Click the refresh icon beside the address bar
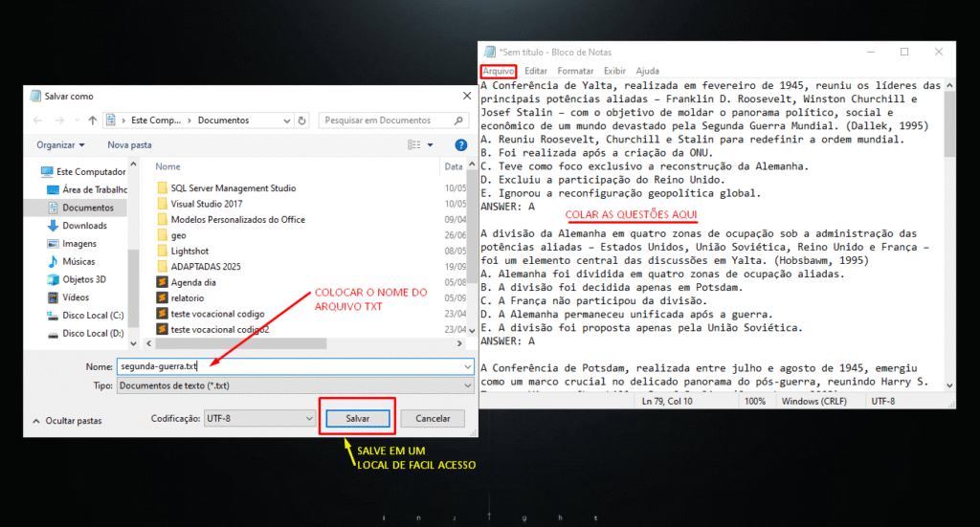The image size is (980, 527). pos(302,121)
